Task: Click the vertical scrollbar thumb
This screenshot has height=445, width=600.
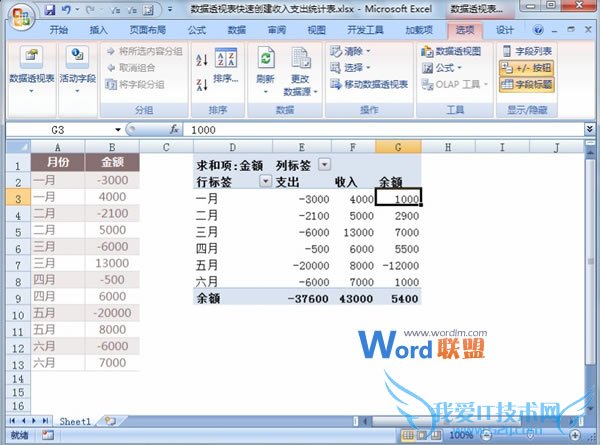Action: (x=590, y=260)
